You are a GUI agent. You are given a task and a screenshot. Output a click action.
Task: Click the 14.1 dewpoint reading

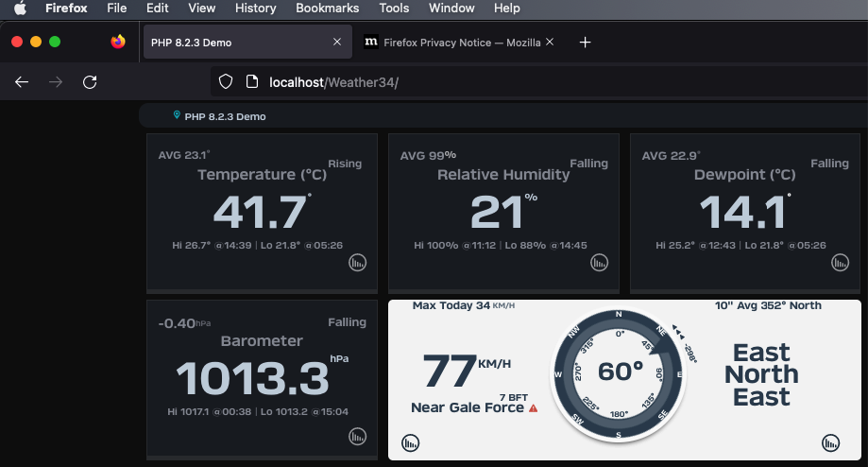pyautogui.click(x=744, y=212)
